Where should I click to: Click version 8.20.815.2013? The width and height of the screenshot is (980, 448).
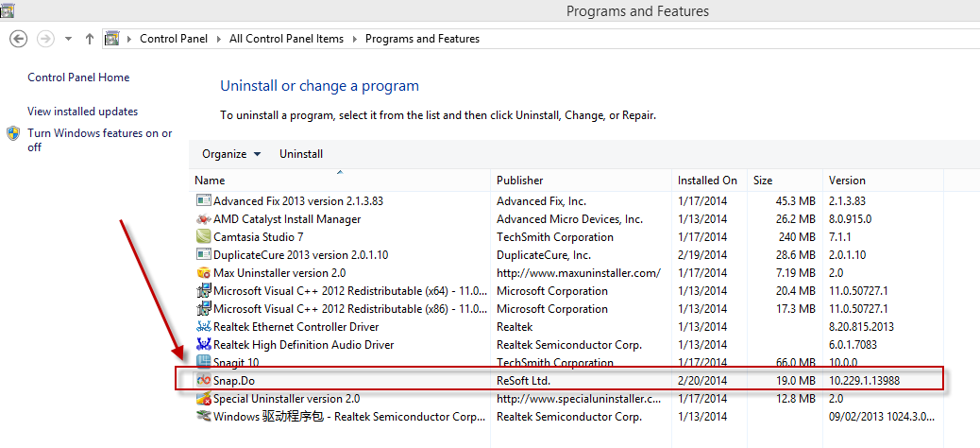coord(861,327)
